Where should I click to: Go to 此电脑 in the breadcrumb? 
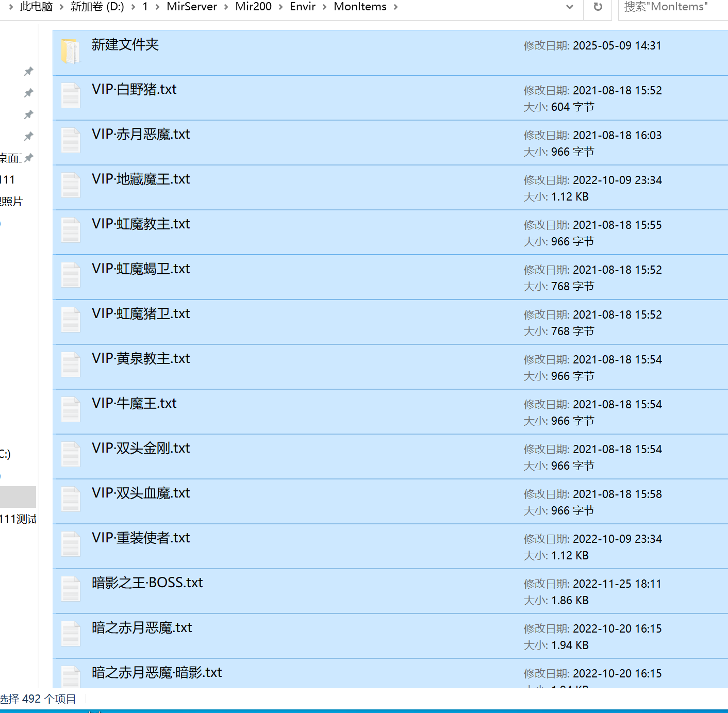click(36, 7)
